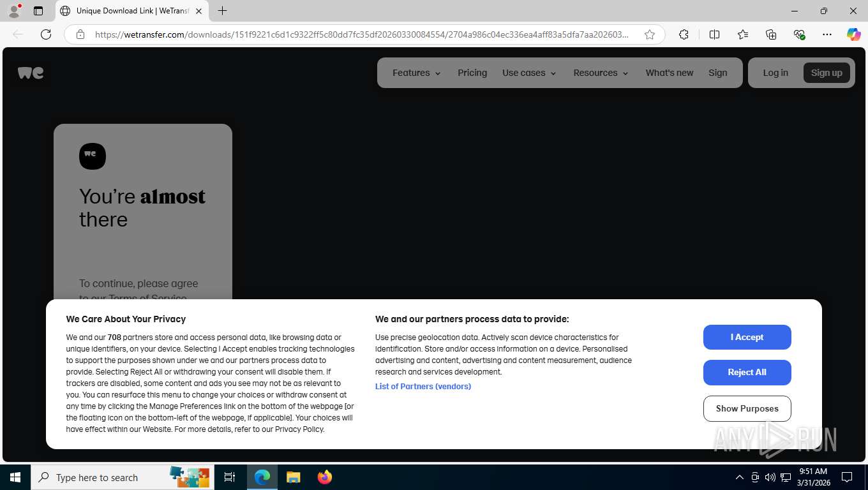Select the Unique Download Link tab
Screen dimensions: 868x490
[132, 11]
